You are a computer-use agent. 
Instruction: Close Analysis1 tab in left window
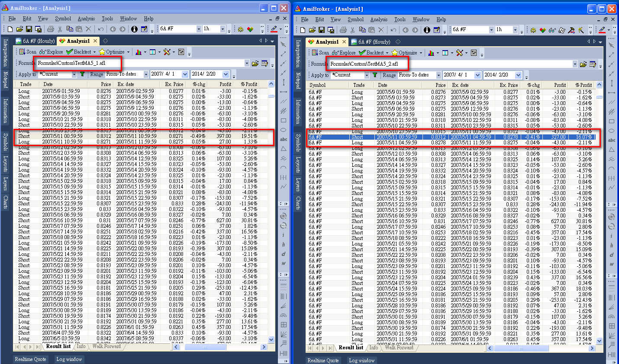tap(95, 41)
